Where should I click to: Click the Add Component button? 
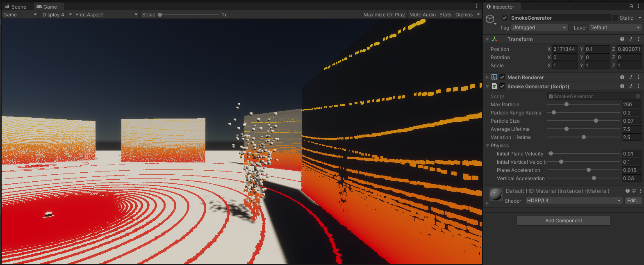563,221
